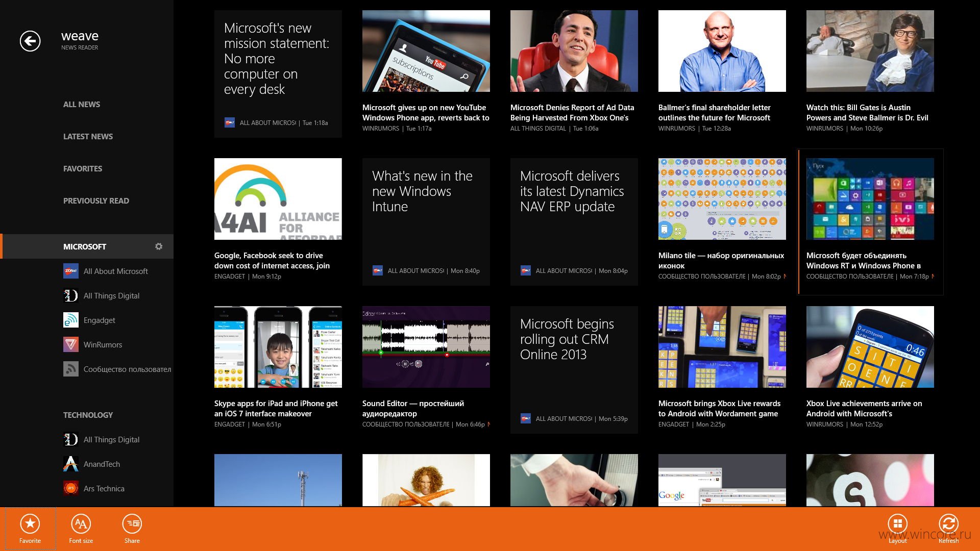
Task: Open the Skype logo article thumbnail
Action: tap(870, 480)
